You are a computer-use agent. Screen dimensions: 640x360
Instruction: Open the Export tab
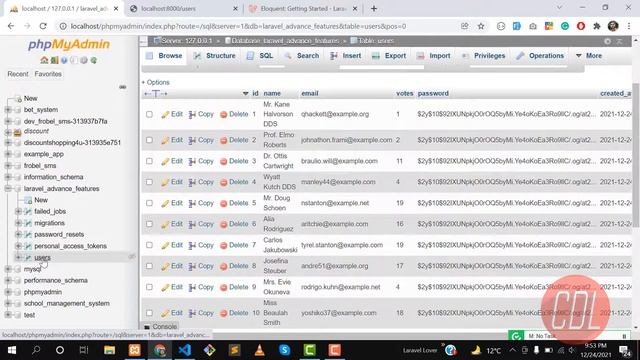(x=389, y=56)
